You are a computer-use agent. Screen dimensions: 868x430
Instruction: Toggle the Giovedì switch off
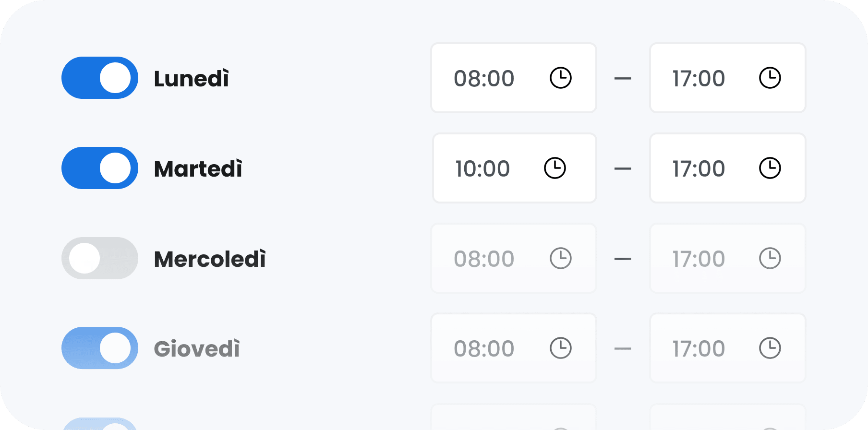pyautogui.click(x=99, y=348)
